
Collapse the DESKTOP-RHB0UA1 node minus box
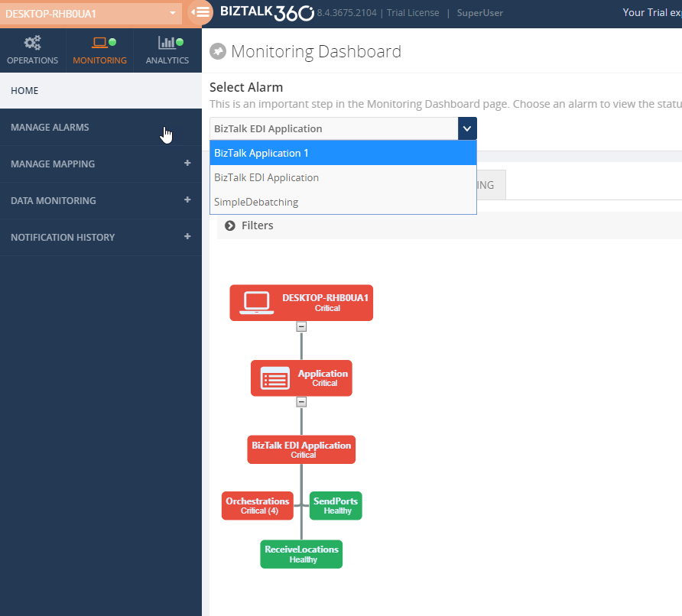301,326
